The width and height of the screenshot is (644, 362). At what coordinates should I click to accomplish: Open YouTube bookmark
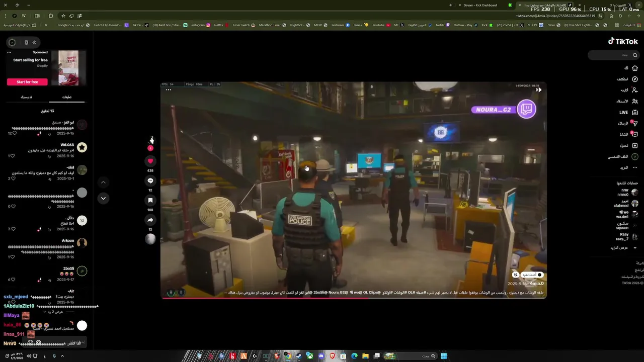[381, 25]
